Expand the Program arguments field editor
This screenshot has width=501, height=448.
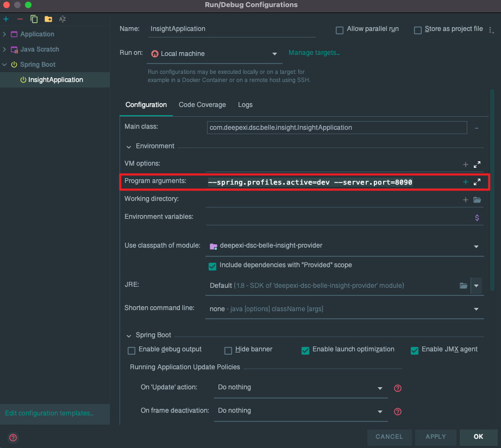[477, 182]
